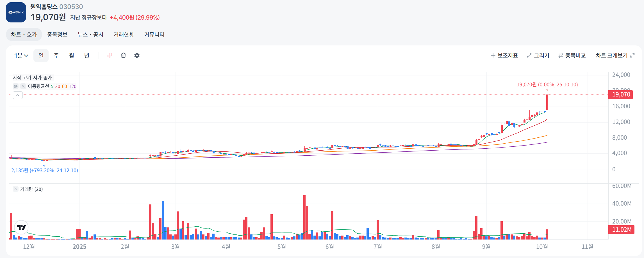
Task: Open the 그리기 drawing tools
Action: coord(538,56)
